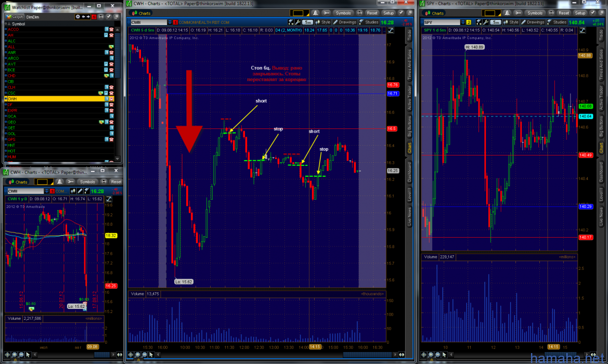Viewport: 608px width, 364px height.
Task: Pan with crosshair icon in CWH 5m chart
Action: [x=131, y=355]
